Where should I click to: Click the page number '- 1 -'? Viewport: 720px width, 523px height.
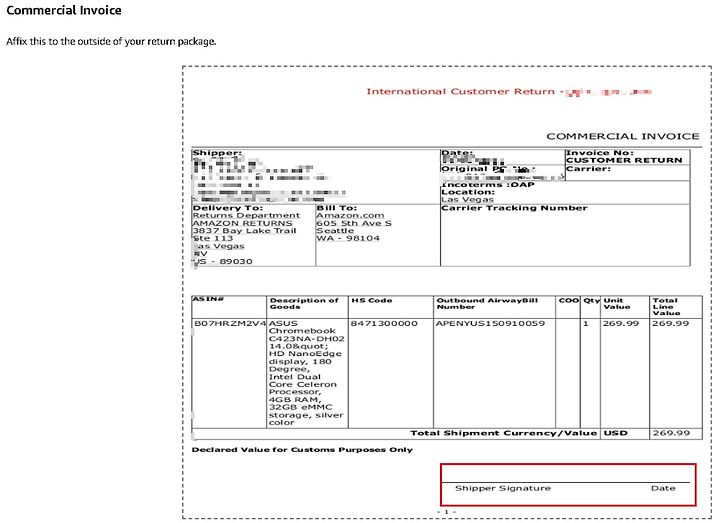tap(446, 511)
